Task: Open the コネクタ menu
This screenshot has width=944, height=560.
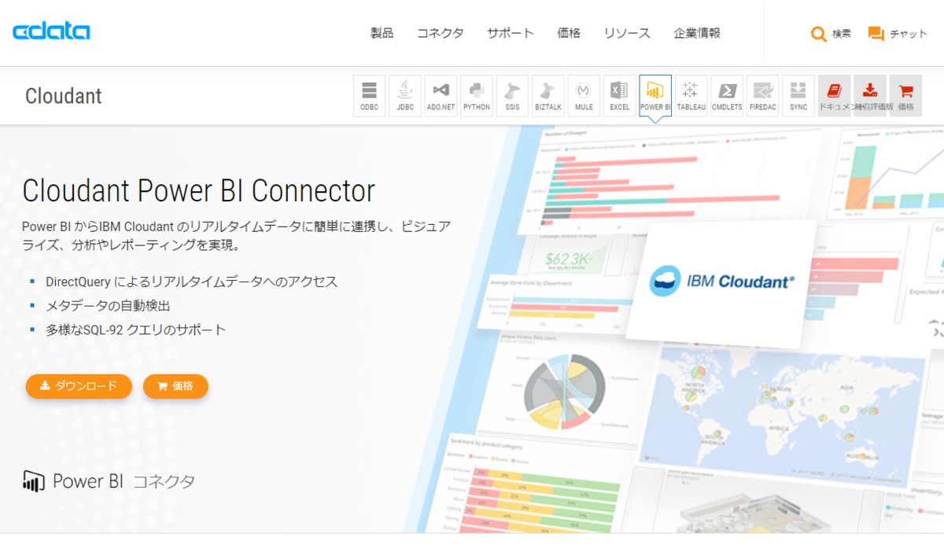Action: click(x=440, y=33)
